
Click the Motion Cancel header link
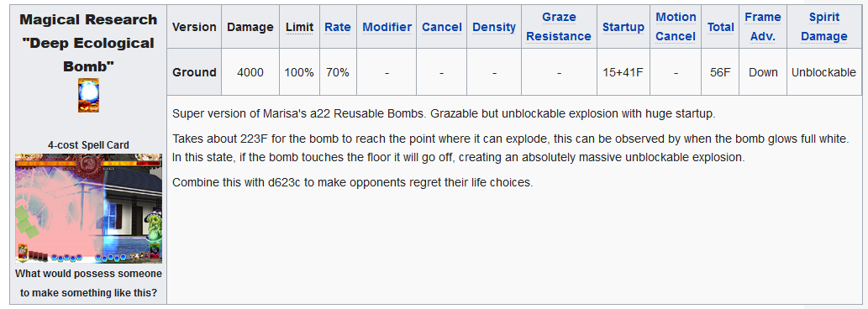click(x=676, y=27)
